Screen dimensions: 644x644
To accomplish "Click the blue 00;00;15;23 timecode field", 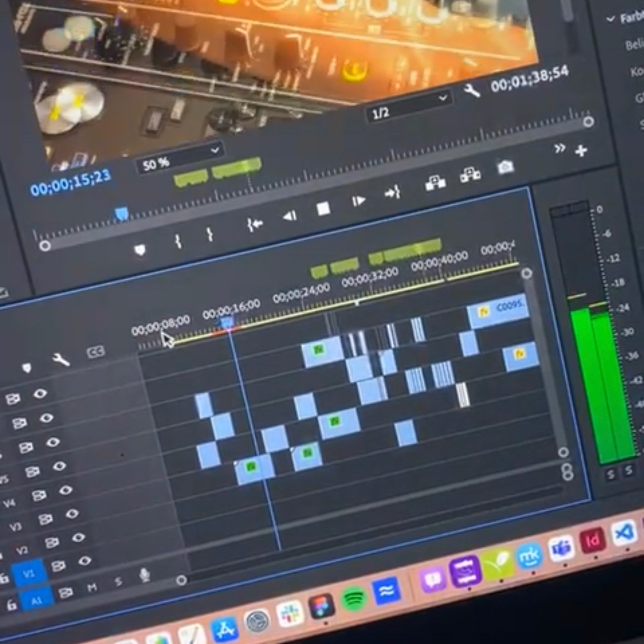I will point(70,183).
